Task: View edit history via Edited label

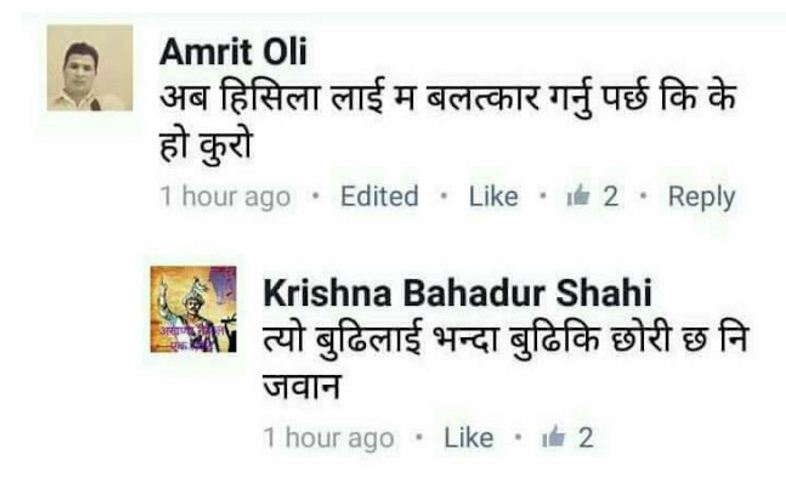Action: pos(379,196)
